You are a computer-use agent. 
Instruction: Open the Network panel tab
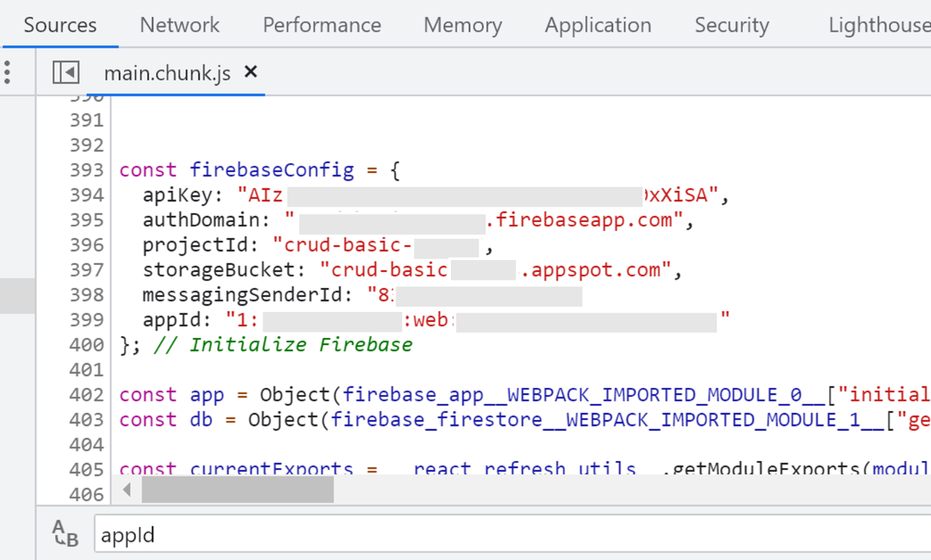coord(180,25)
